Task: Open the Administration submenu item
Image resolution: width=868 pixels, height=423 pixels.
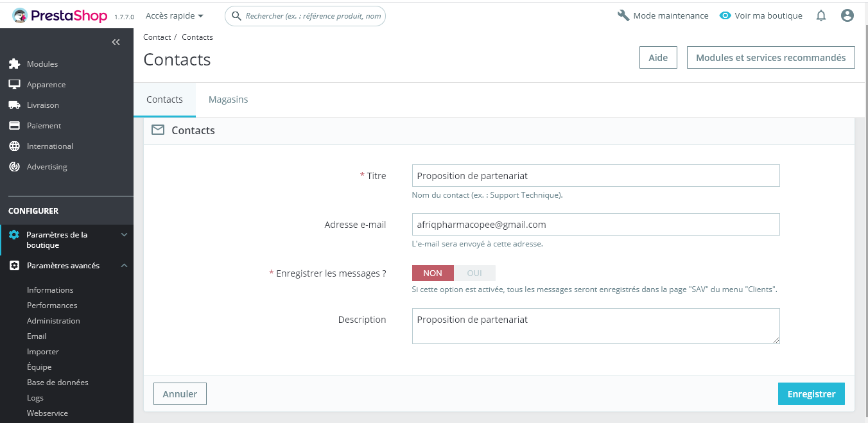Action: tap(53, 321)
